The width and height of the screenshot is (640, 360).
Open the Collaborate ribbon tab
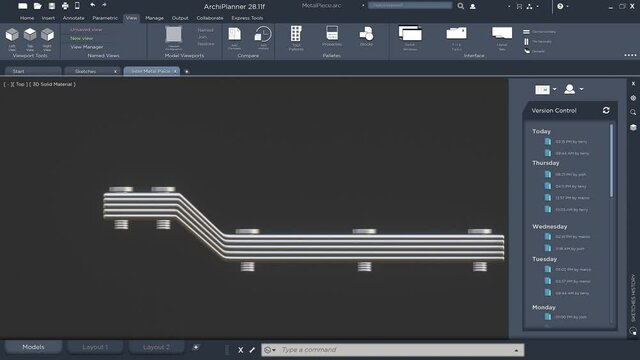(210, 18)
